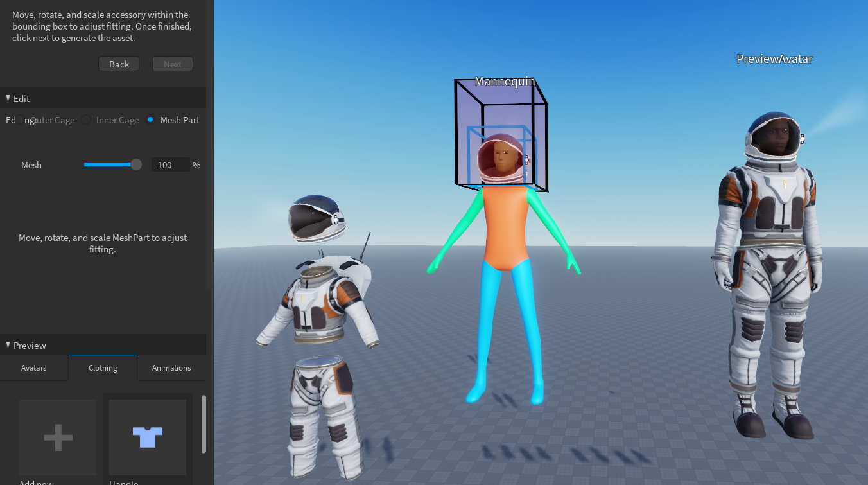This screenshot has height=485, width=868.
Task: Click the PreviewAvatar label in the viewport
Action: (774, 59)
